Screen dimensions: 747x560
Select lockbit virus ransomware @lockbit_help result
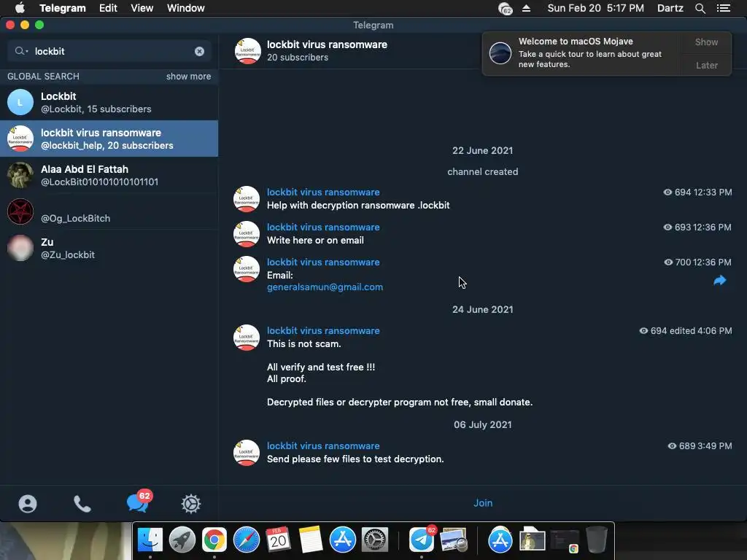109,139
